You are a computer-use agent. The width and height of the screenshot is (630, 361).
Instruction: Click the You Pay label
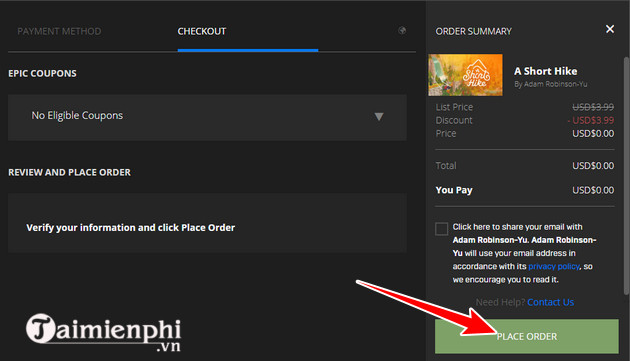(454, 190)
